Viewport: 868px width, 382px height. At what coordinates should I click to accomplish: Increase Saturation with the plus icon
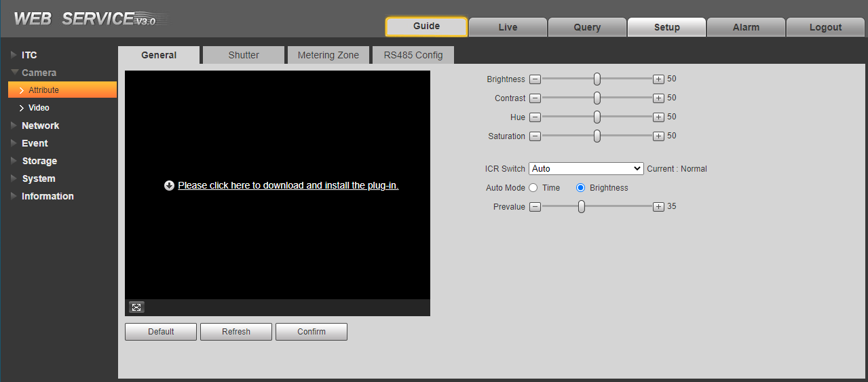click(x=658, y=136)
